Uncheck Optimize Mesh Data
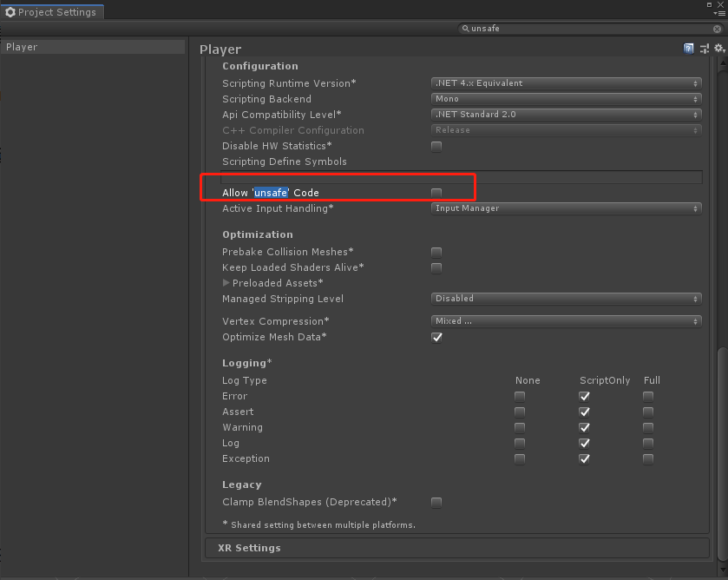Image resolution: width=728 pixels, height=580 pixels. pyautogui.click(x=436, y=338)
